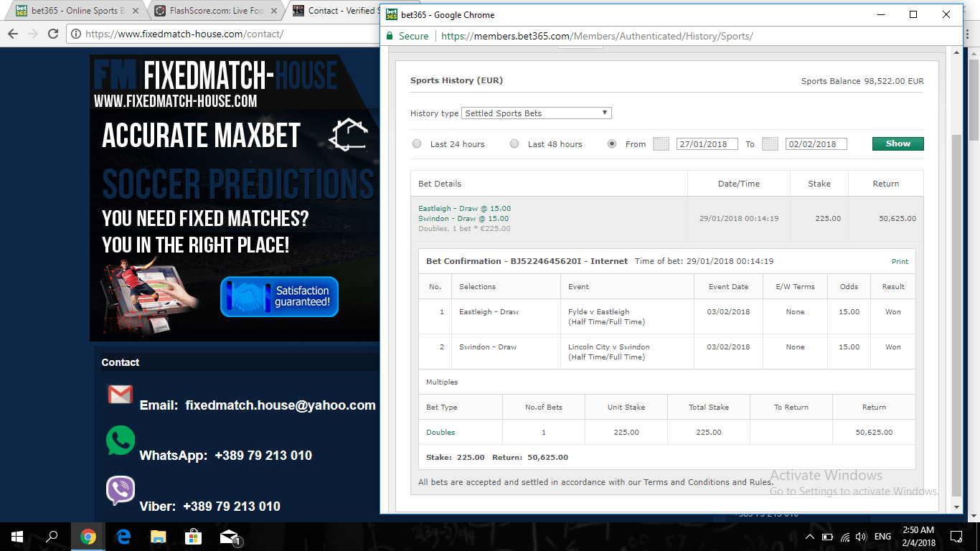Click the Sports Balance 98,522.00 EUR text
Screen dimensions: 980x551
(x=862, y=81)
